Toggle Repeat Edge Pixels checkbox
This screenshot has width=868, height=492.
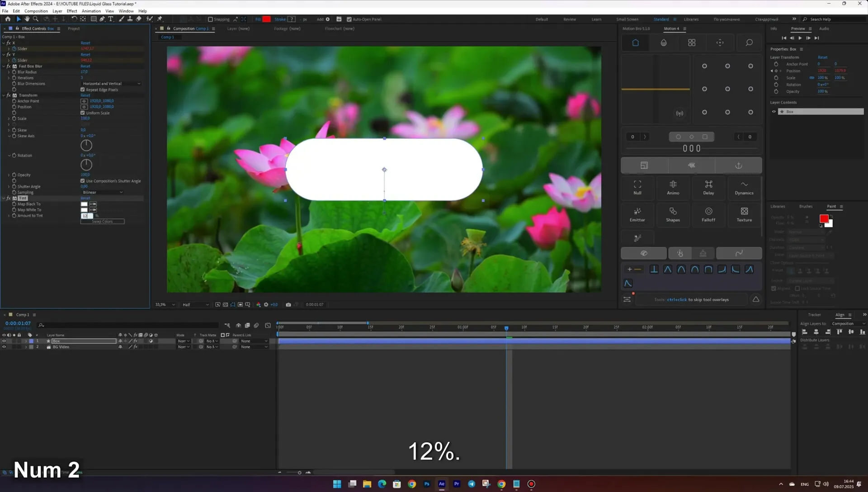click(83, 90)
